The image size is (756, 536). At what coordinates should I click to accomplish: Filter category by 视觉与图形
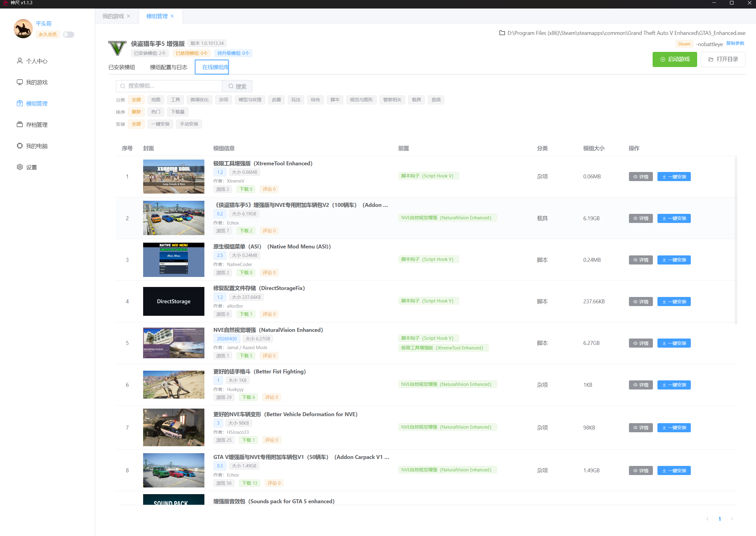coord(361,100)
